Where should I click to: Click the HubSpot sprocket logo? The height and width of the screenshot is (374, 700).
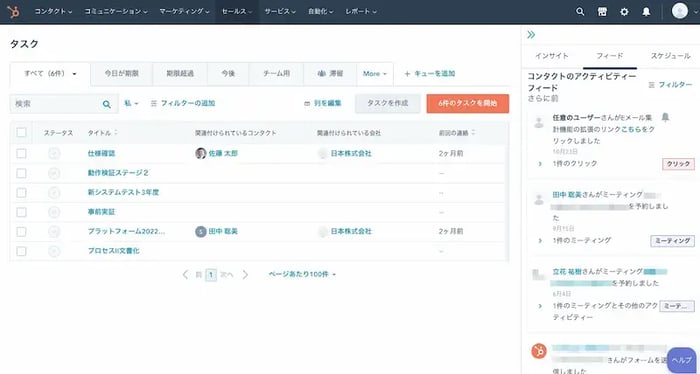(x=13, y=12)
